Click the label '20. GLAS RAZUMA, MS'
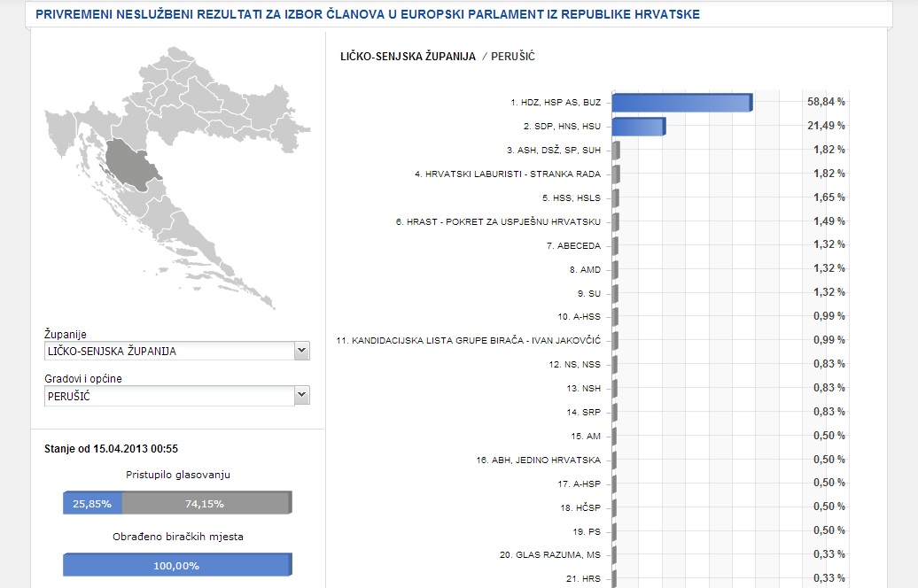This screenshot has width=918, height=588. coord(550,554)
